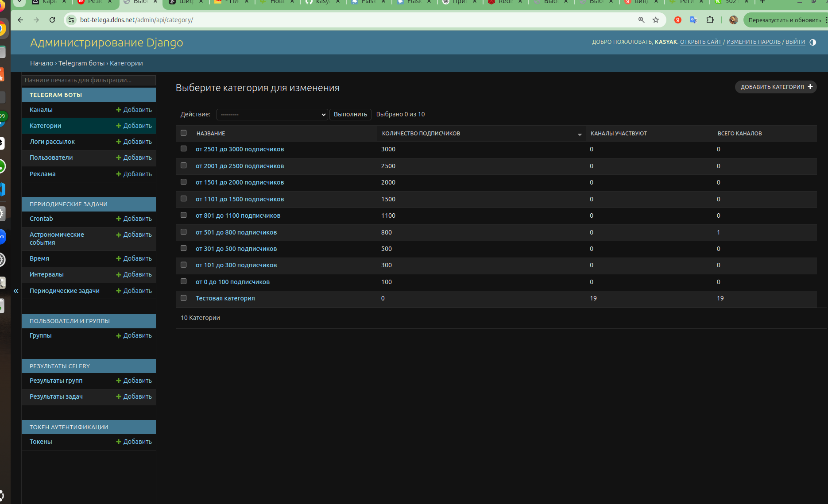Open the zoom magnifier icon in address bar
Screen dimensions: 828x504
(x=642, y=20)
